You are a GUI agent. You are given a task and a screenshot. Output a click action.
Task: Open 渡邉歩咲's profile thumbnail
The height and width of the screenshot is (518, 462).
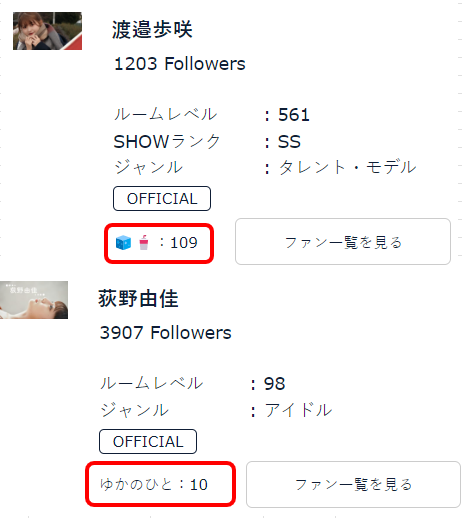[x=47, y=31]
